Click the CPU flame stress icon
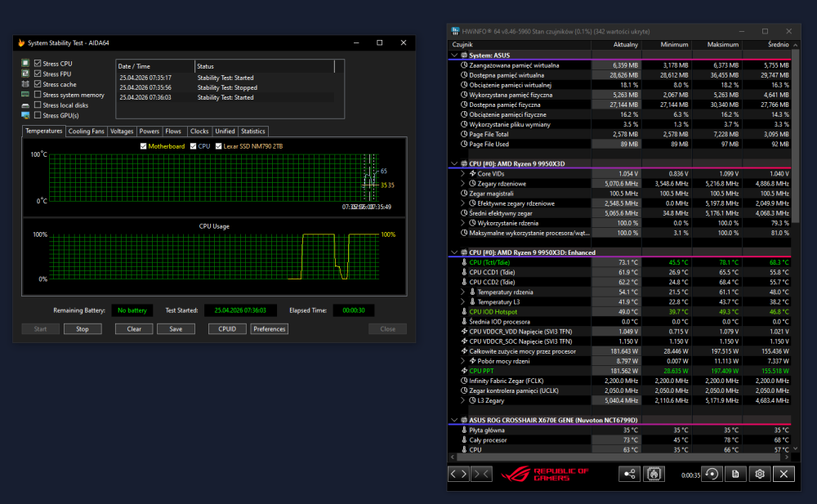The height and width of the screenshot is (504, 817). (654, 474)
